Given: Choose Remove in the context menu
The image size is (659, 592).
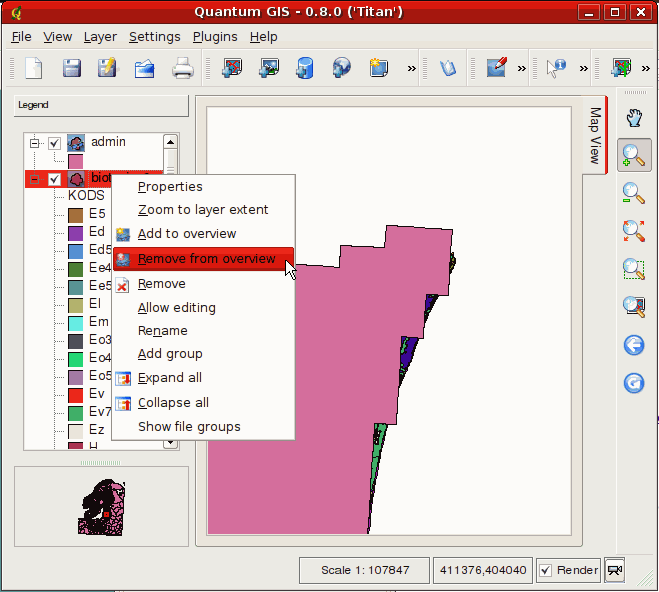Looking at the screenshot, I should [203, 284].
